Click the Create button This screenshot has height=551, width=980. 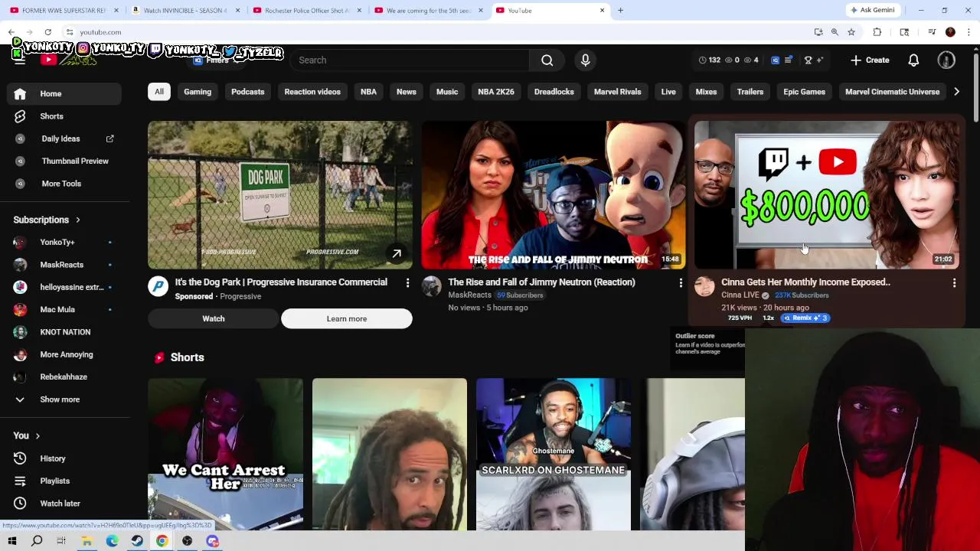(x=870, y=60)
